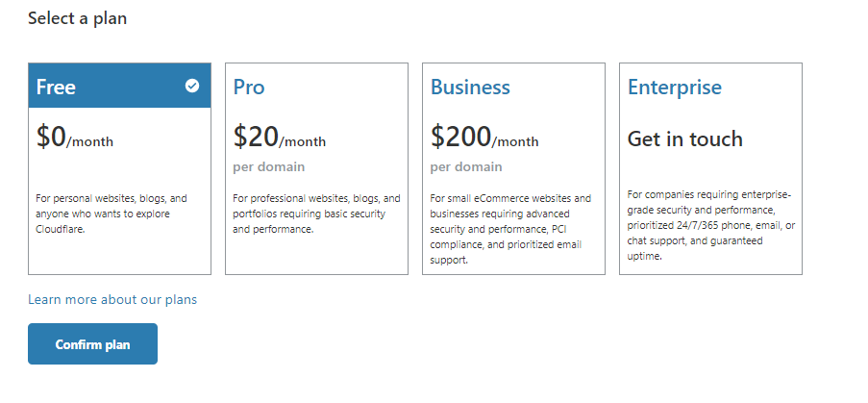Click the Enterprise plan description text
This screenshot has height=403, width=868.
(710, 225)
